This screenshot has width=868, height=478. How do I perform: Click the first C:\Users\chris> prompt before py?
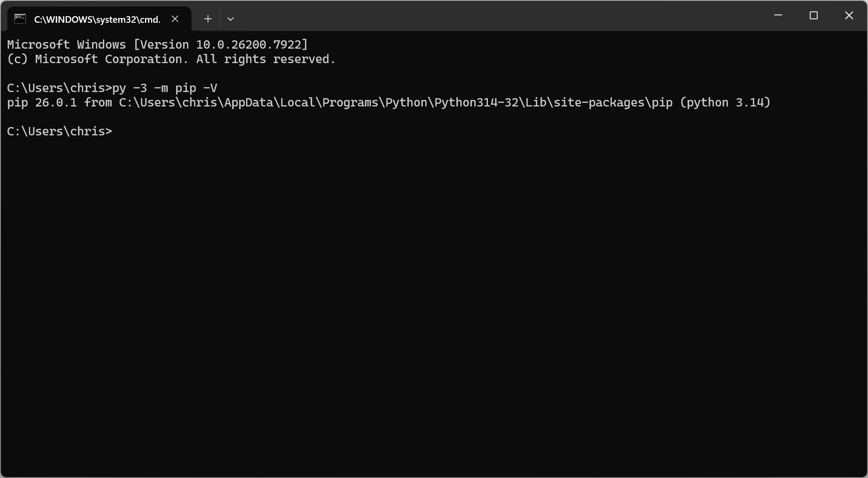[x=60, y=88]
